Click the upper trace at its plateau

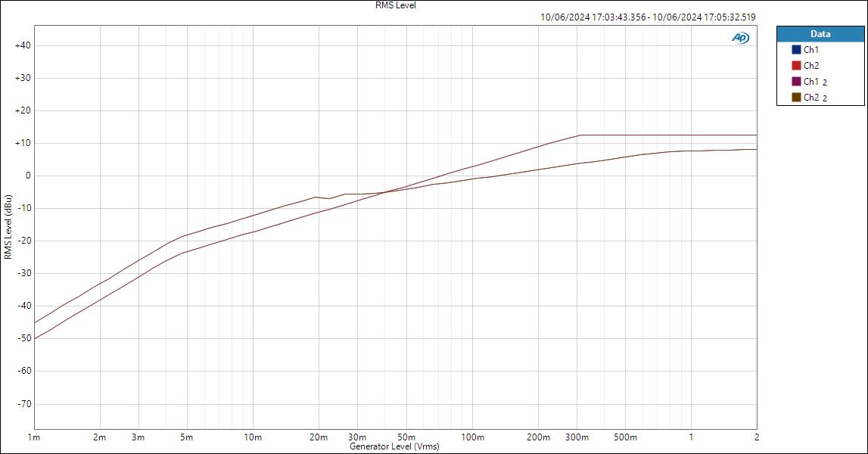coord(666,135)
